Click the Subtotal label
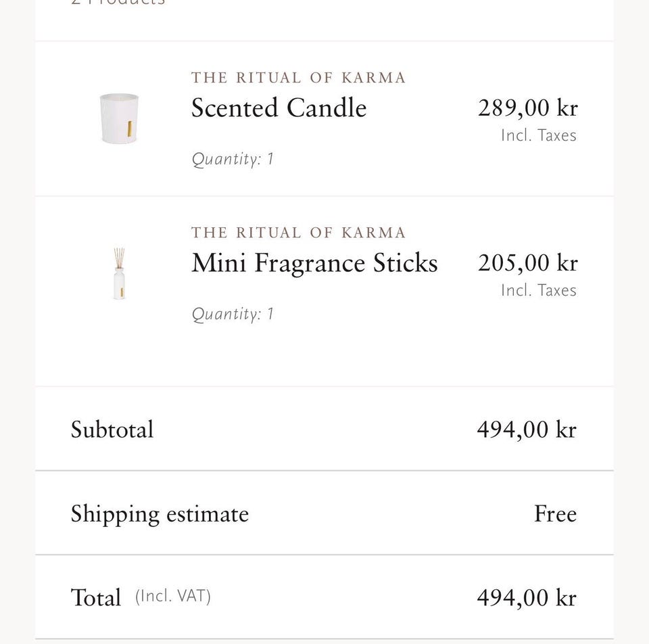 click(112, 429)
